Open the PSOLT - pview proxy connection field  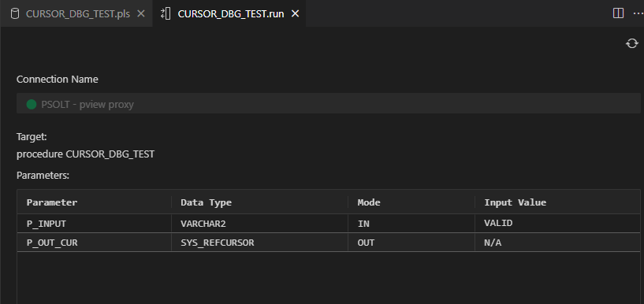coord(328,103)
